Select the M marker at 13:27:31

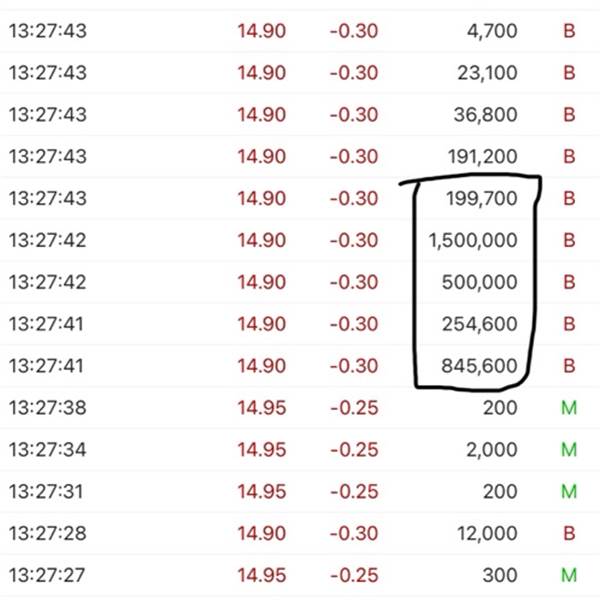pyautogui.click(x=569, y=492)
